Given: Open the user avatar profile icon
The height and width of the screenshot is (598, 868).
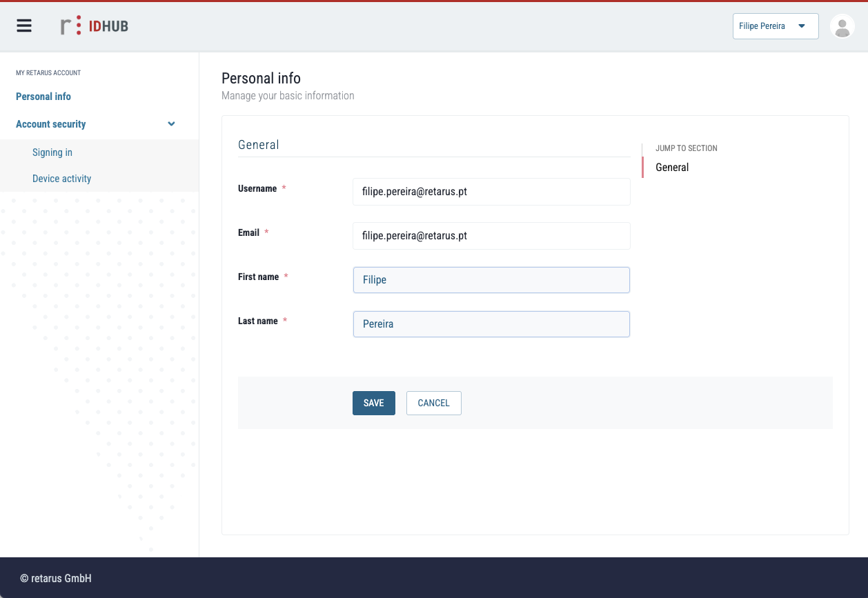Looking at the screenshot, I should 842,27.
